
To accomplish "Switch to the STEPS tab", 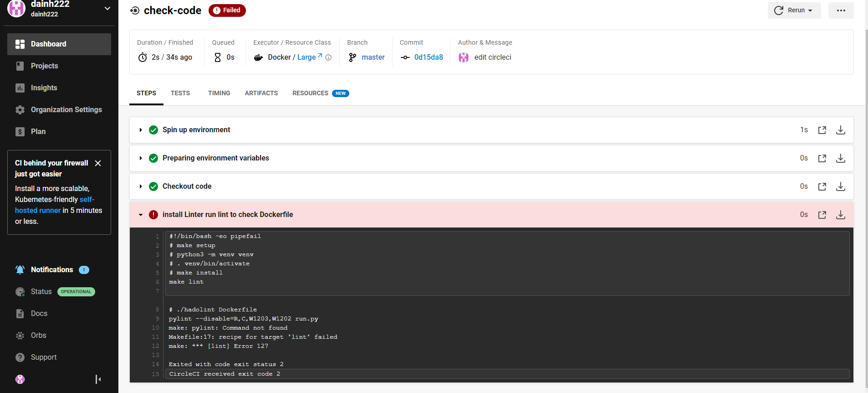I will (x=146, y=93).
